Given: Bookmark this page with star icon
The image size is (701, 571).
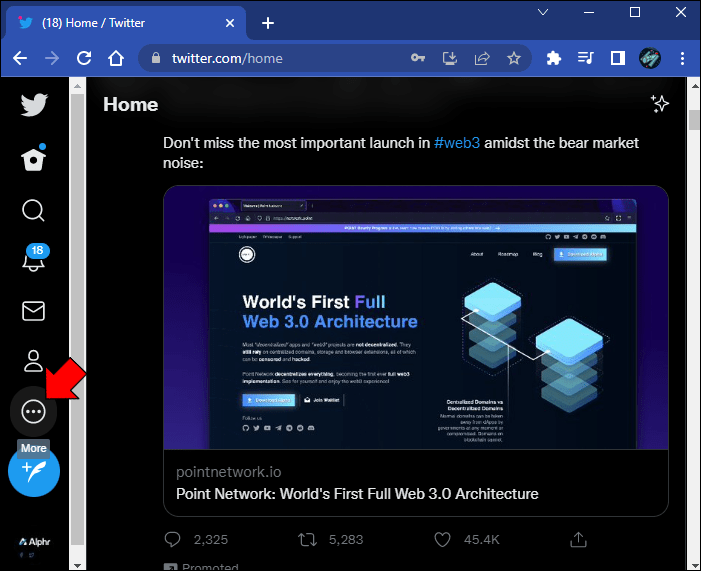Looking at the screenshot, I should pyautogui.click(x=514, y=58).
